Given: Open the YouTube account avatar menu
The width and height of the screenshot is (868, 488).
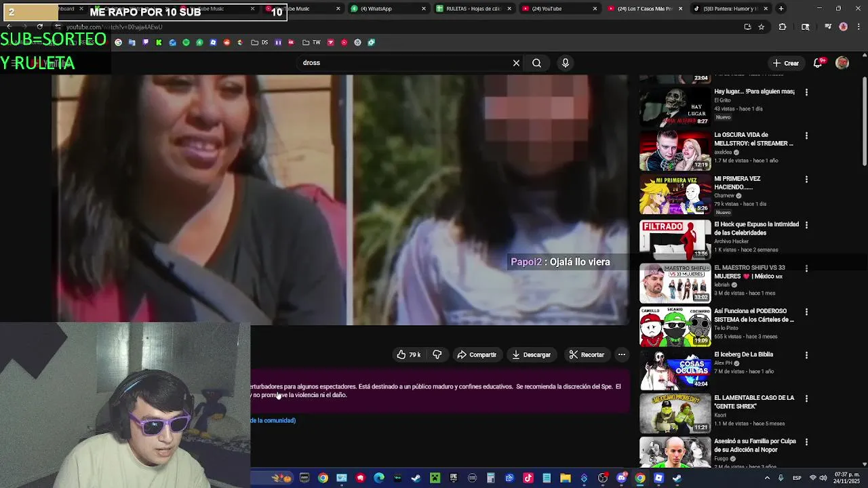Looking at the screenshot, I should click(842, 63).
